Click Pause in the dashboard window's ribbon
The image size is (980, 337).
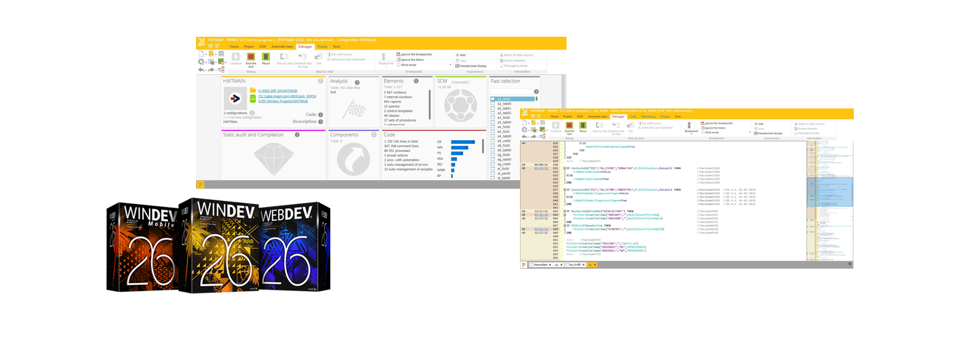[x=266, y=59]
